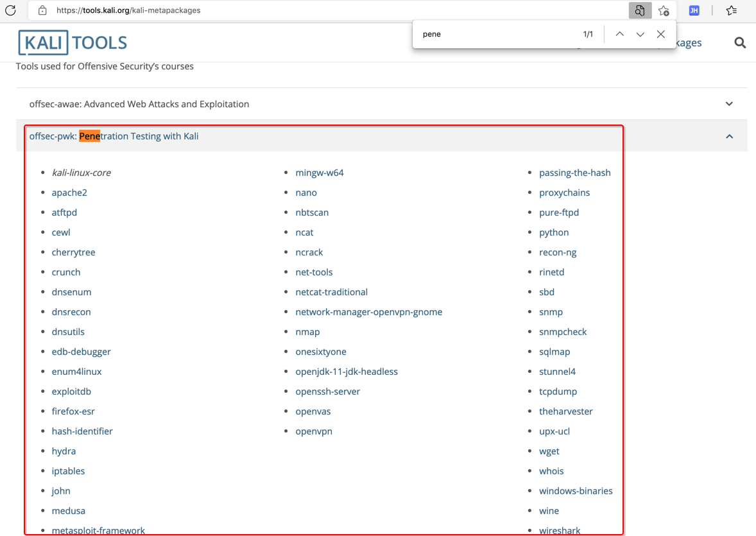Open the firefox-esr link

pos(73,411)
